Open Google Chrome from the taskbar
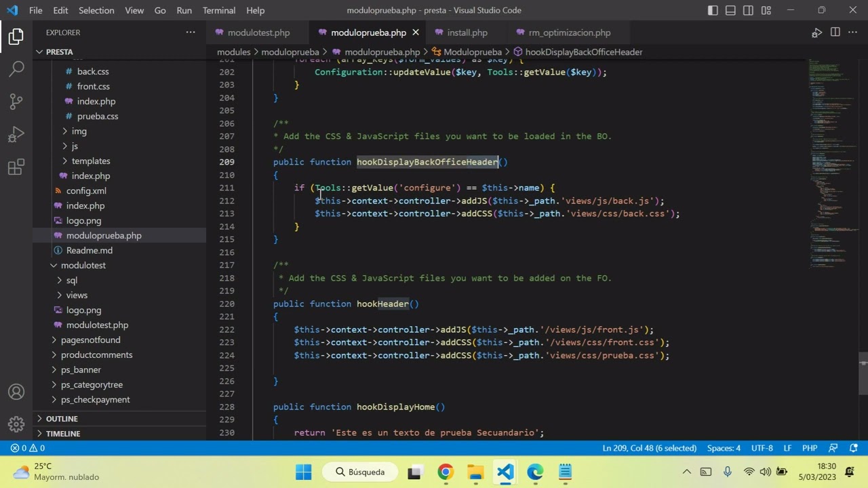868x488 pixels. (446, 472)
